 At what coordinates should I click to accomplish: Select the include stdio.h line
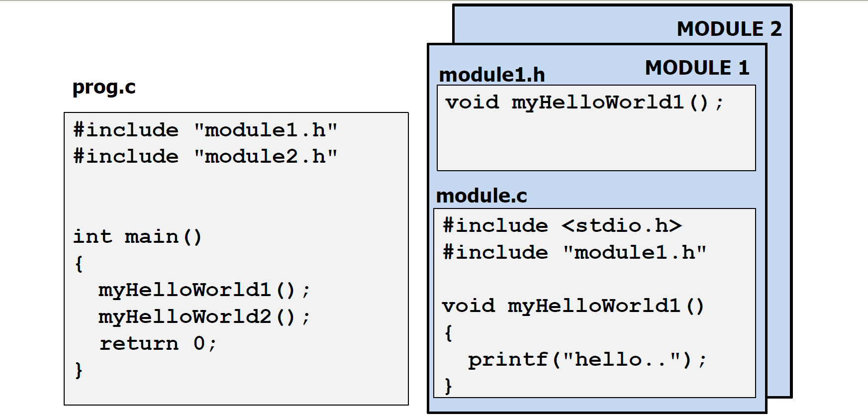click(562, 226)
